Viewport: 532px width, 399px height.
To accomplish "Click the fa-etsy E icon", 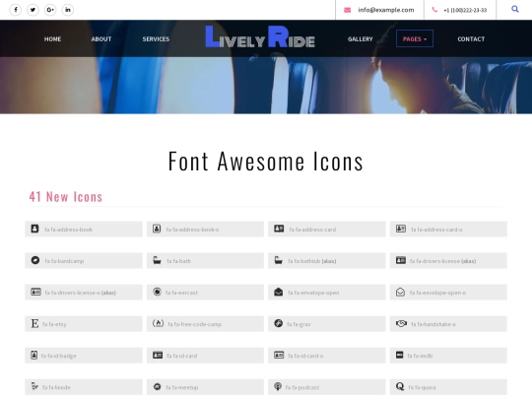I will 34,323.
